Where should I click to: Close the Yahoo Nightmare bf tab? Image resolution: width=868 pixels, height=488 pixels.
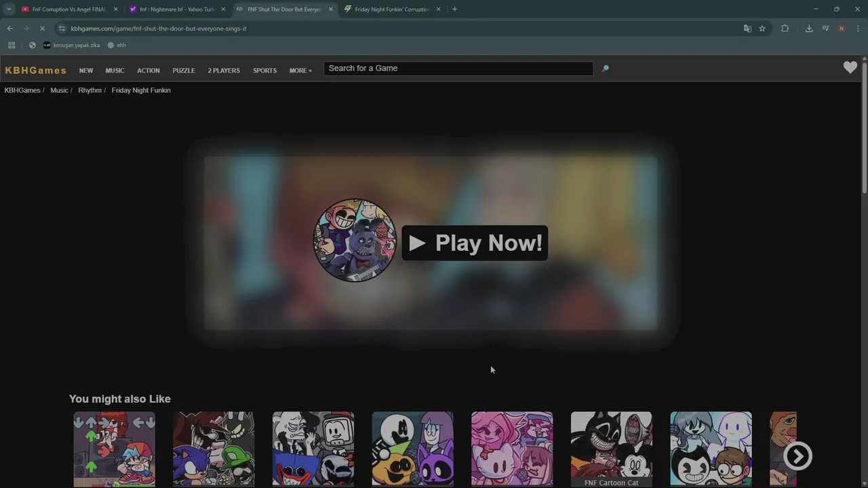tap(223, 9)
